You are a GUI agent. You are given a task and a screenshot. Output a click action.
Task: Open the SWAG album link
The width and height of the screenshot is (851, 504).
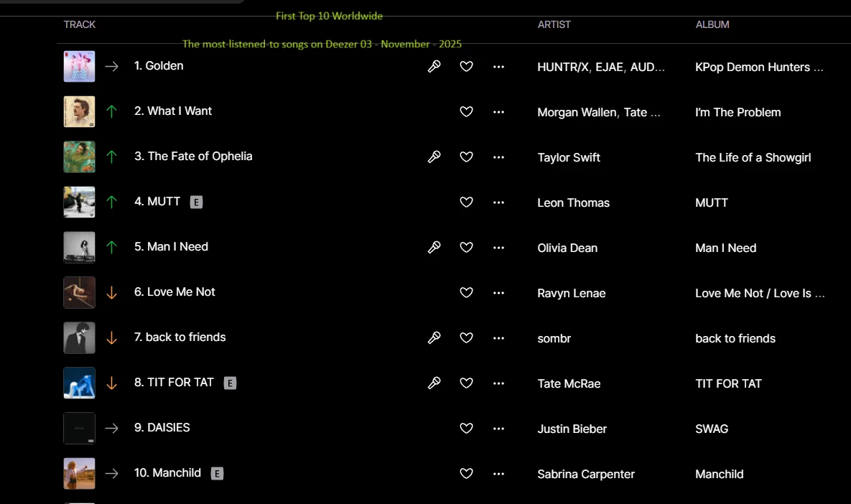pyautogui.click(x=712, y=429)
